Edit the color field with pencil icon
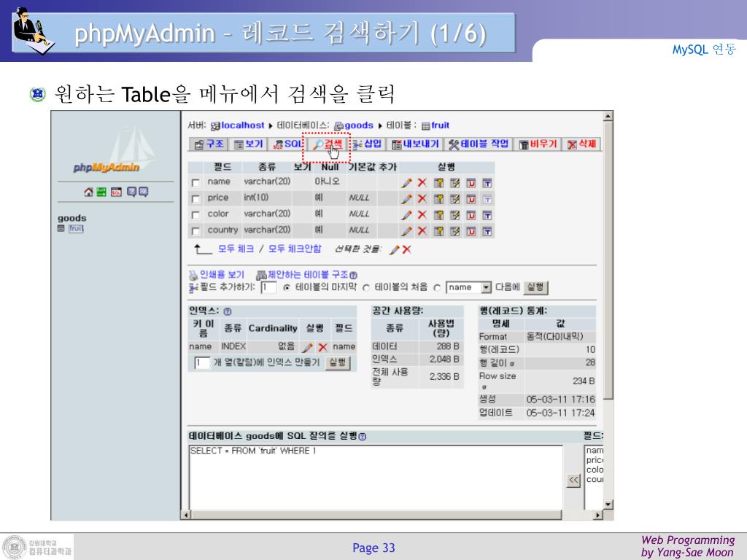The image size is (747, 560). coord(406,215)
